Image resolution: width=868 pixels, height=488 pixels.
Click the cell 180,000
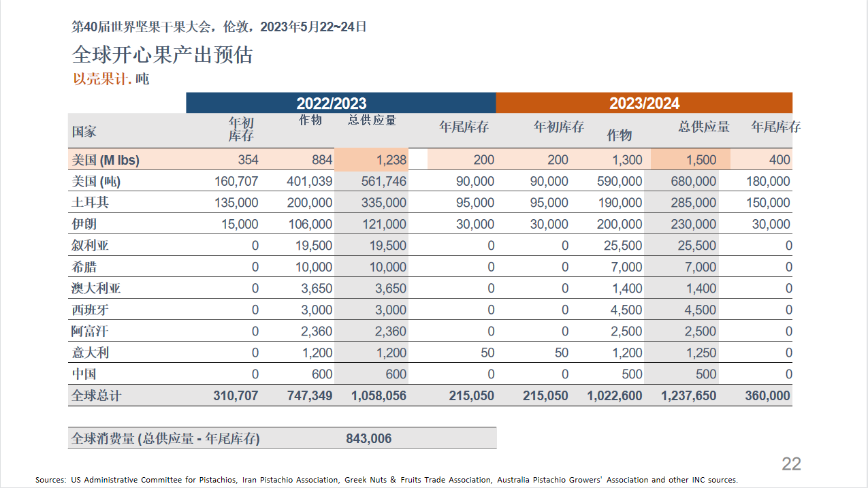[768, 182]
